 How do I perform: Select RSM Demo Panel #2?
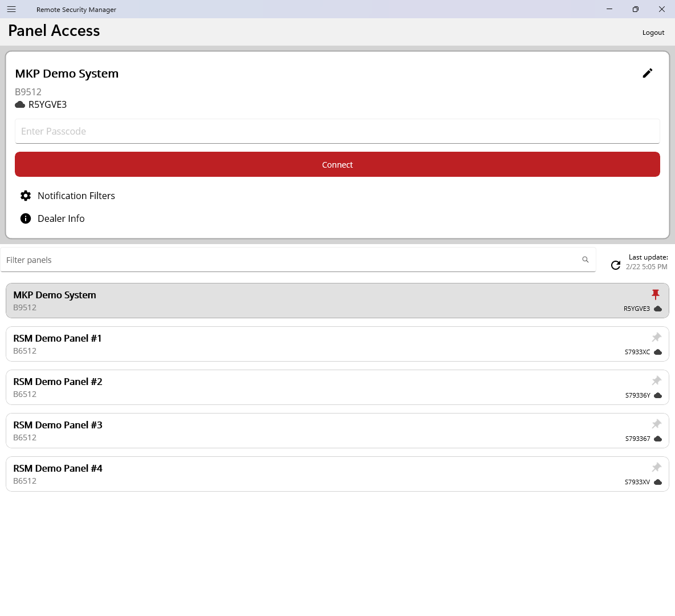337,387
